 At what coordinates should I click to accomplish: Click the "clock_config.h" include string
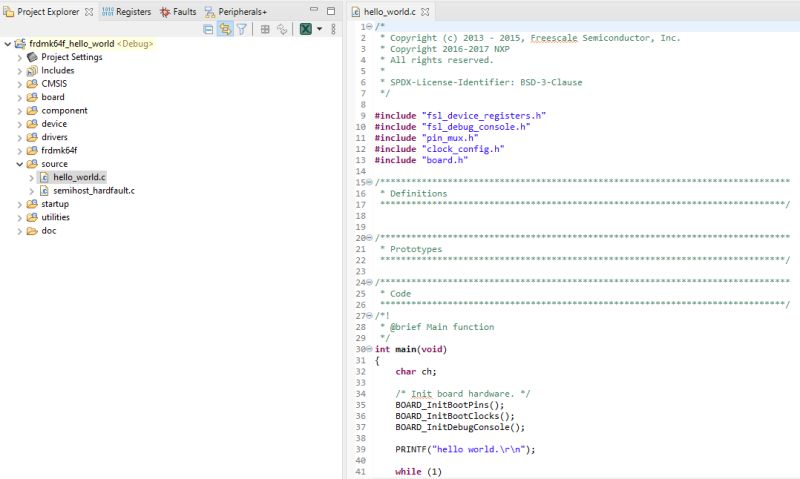click(463, 149)
